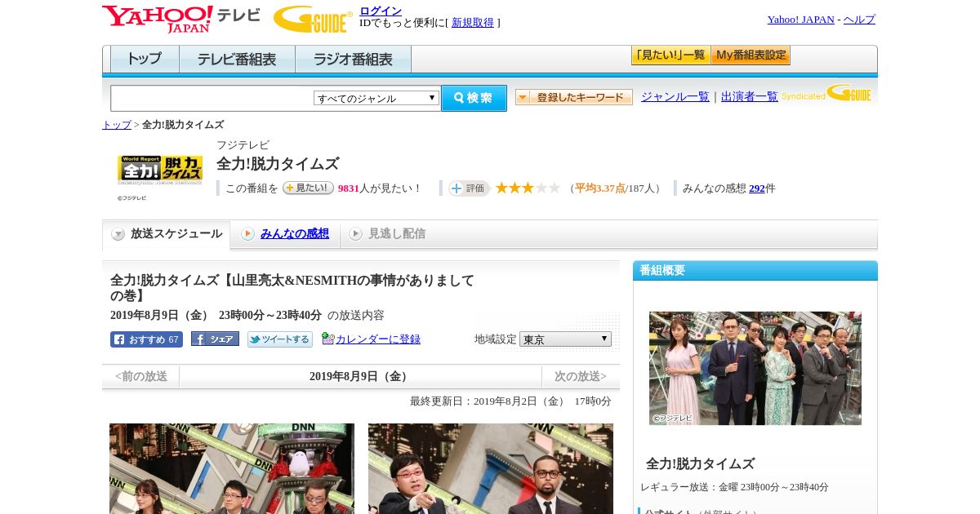Open the すべてのジャンル genre dropdown
This screenshot has height=514, width=980.
click(376, 98)
